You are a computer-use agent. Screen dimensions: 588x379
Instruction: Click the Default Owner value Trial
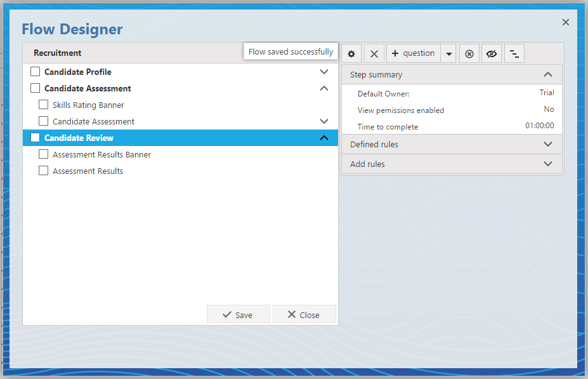click(x=546, y=93)
